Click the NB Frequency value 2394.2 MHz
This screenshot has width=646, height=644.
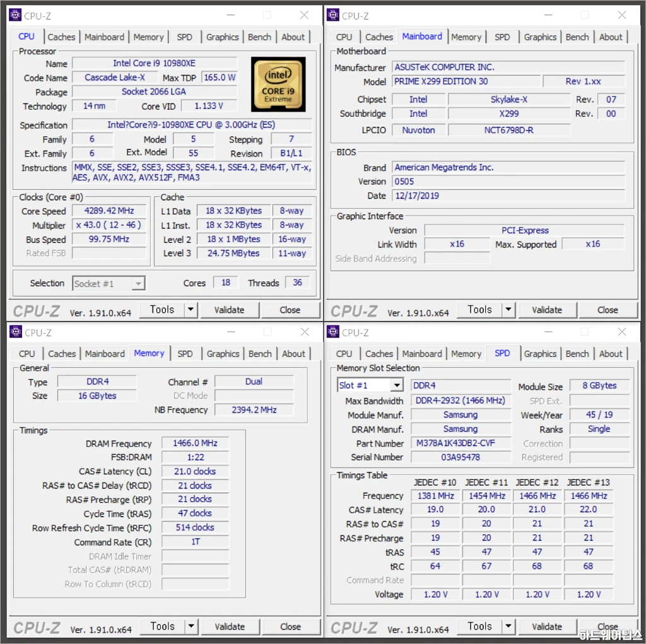[254, 410]
